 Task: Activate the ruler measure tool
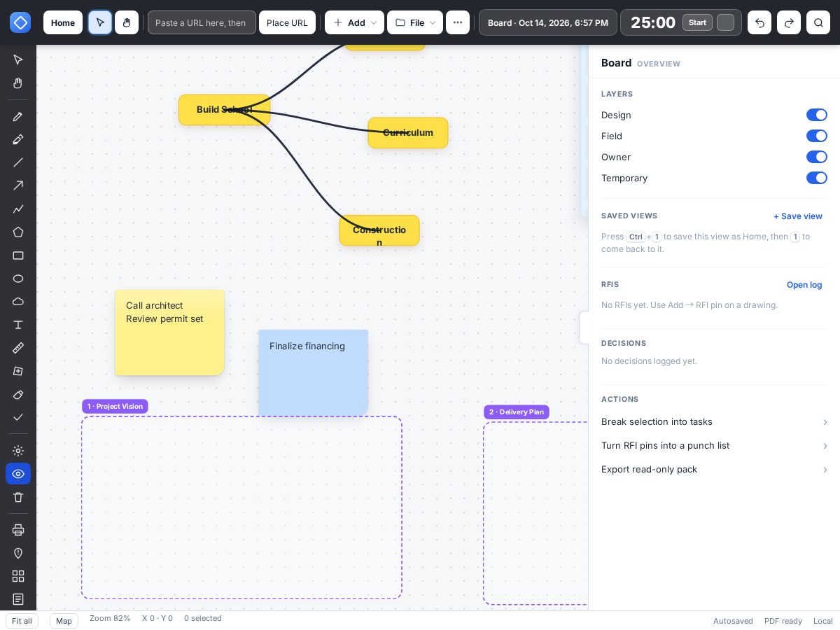[x=18, y=348]
